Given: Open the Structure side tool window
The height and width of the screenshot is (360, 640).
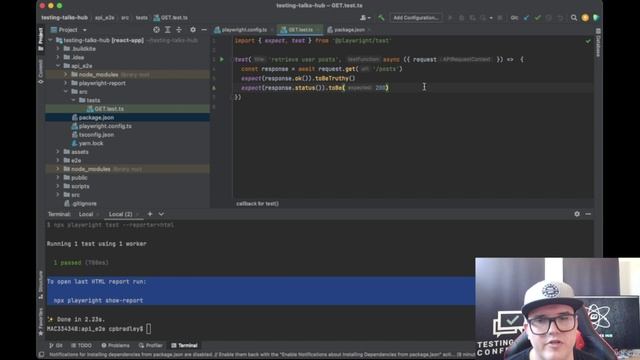Looking at the screenshot, I should [40, 284].
